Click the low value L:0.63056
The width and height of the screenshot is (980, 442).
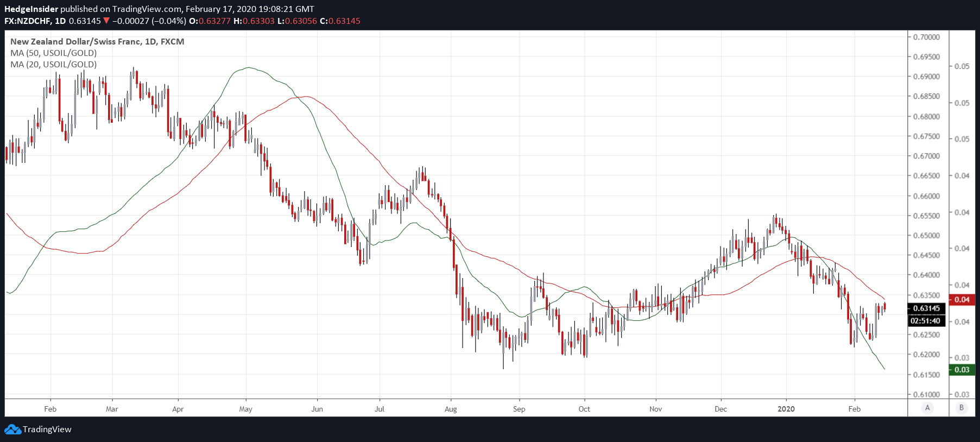297,21
